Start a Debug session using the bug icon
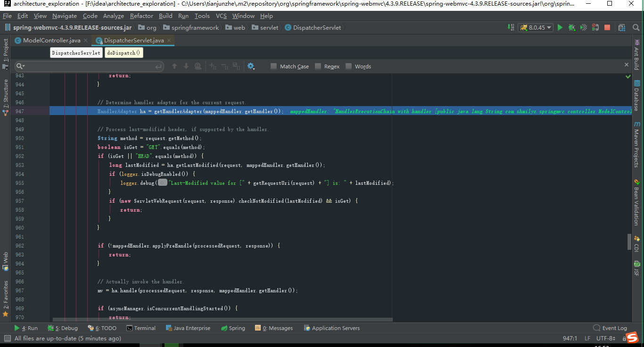Screen dimensions: 644x347 click(x=572, y=27)
